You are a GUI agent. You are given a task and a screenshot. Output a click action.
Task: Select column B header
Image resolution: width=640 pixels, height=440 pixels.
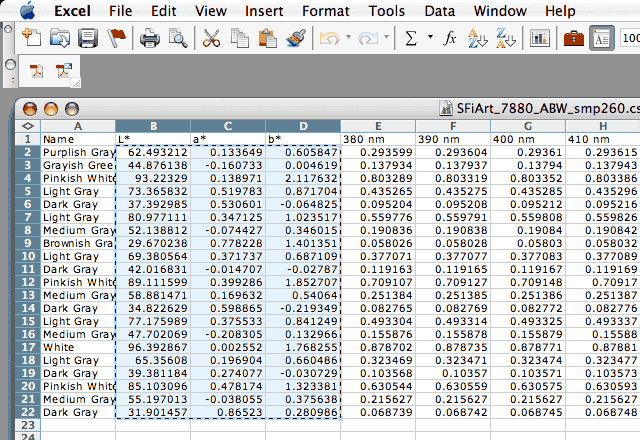click(x=153, y=126)
